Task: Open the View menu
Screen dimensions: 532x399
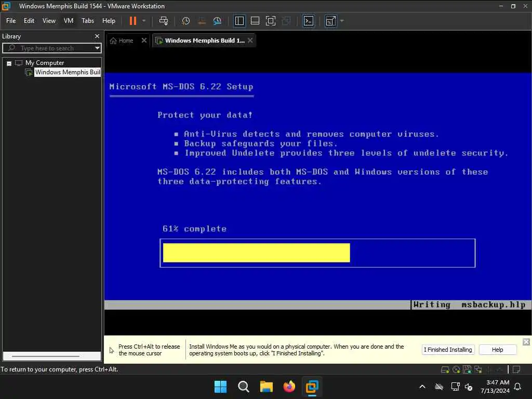Action: point(49,21)
